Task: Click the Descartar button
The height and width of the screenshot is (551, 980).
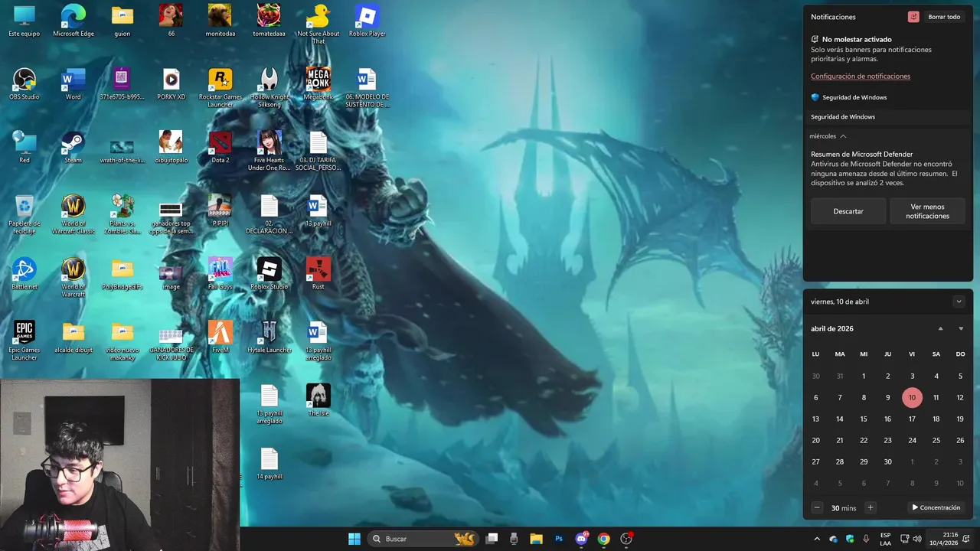Action: [x=848, y=211]
